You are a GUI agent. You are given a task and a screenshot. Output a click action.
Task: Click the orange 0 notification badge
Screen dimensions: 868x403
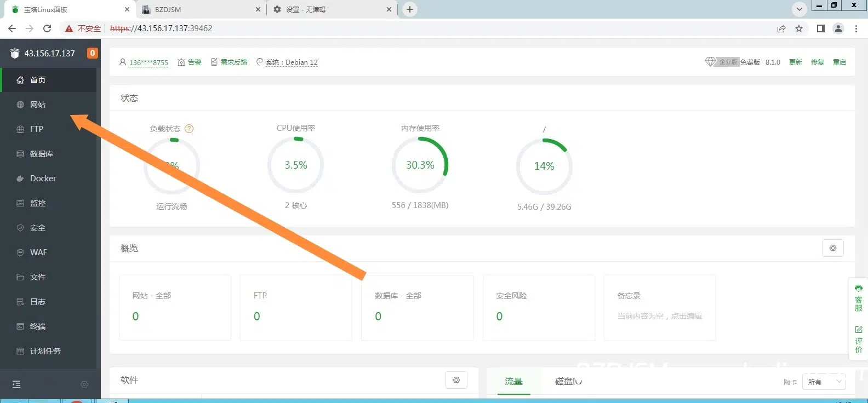pyautogui.click(x=93, y=53)
